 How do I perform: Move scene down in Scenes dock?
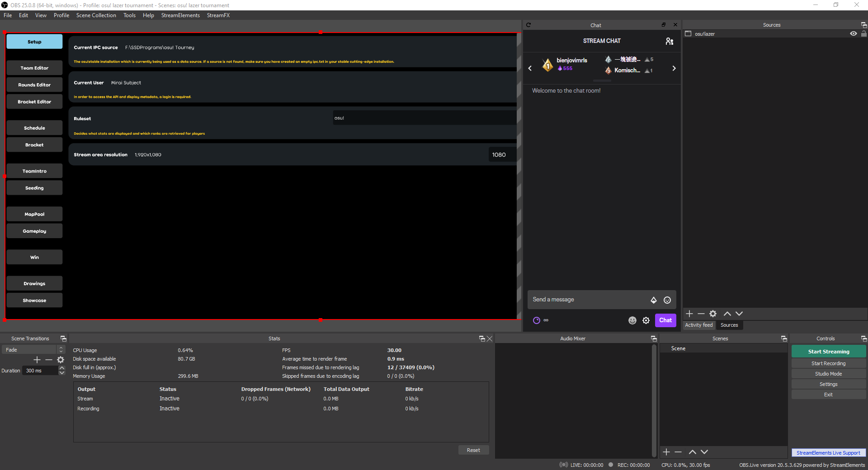[704, 452]
